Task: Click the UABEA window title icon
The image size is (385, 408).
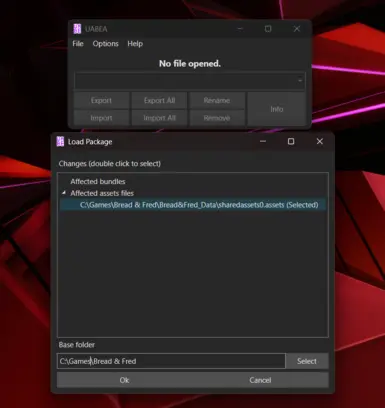Action: pyautogui.click(x=77, y=29)
